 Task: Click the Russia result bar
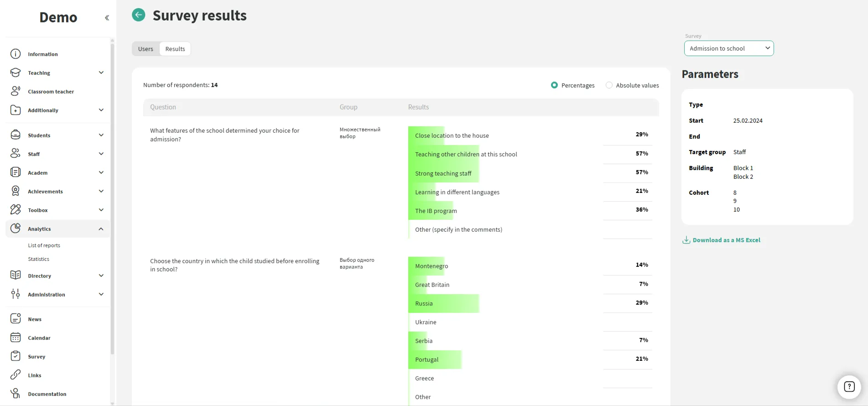443,303
